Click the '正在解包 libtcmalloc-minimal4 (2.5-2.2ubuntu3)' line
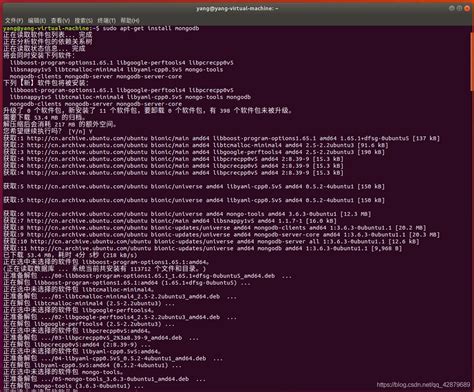Image resolution: width=474 pixels, height=392 pixels. pyautogui.click(x=89, y=304)
